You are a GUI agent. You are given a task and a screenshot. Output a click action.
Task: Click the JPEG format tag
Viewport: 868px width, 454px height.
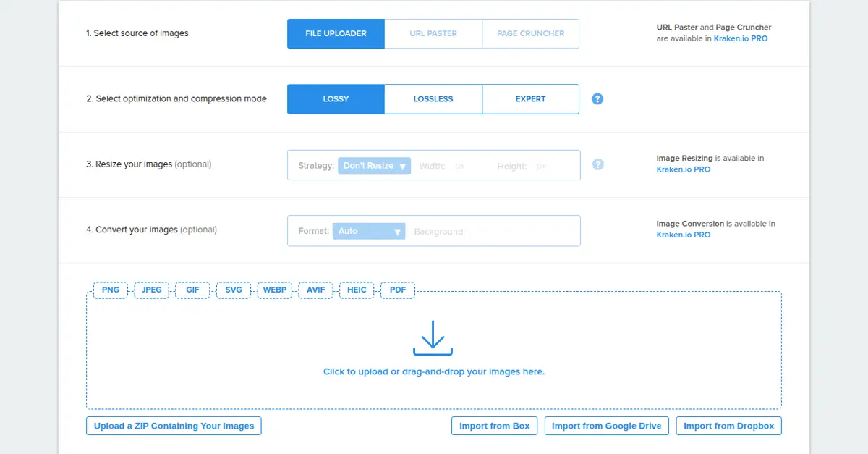click(x=152, y=290)
